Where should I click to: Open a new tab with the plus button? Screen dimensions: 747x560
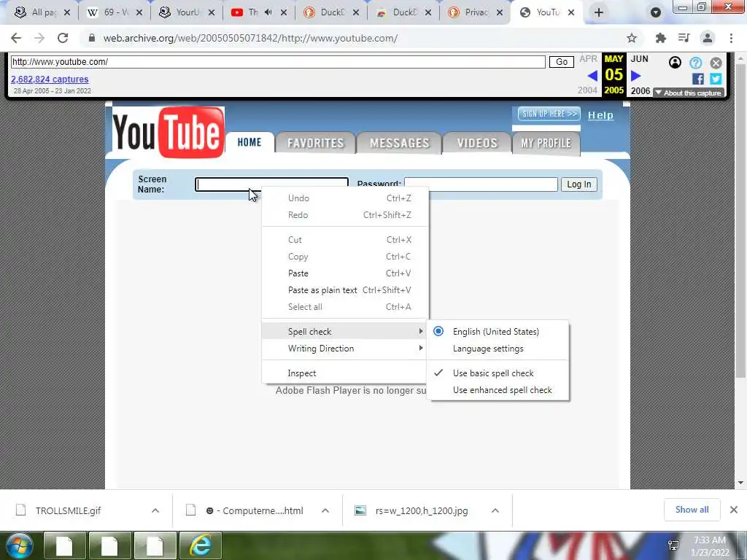click(x=599, y=13)
